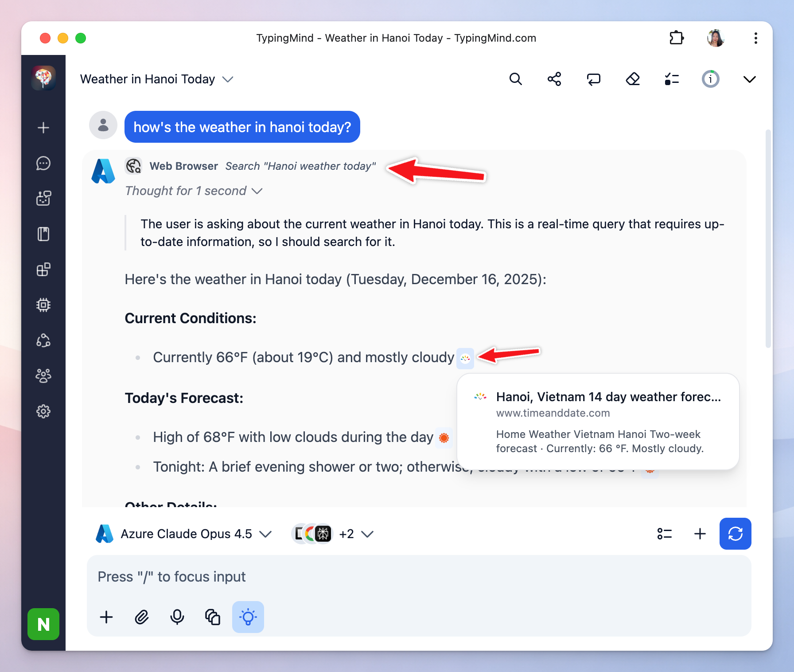This screenshot has width=794, height=672.
Task: Open the plus menu in the input toolbar
Action: tap(106, 617)
